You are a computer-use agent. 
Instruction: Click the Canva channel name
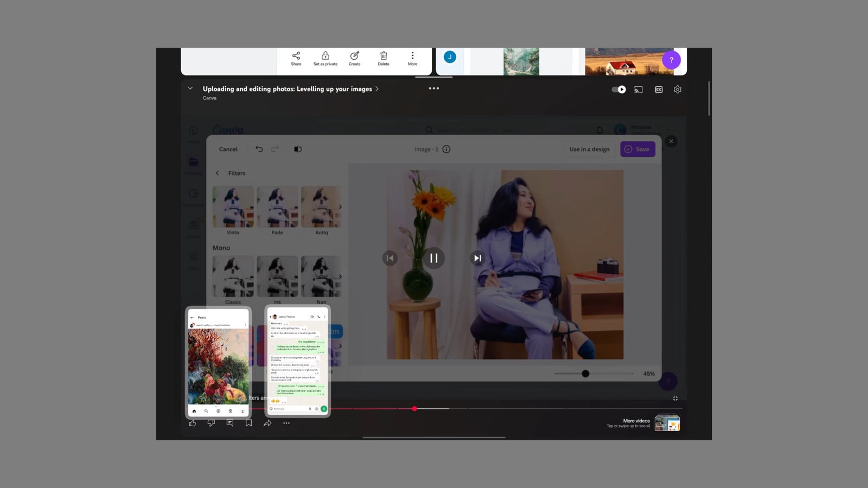pos(209,98)
